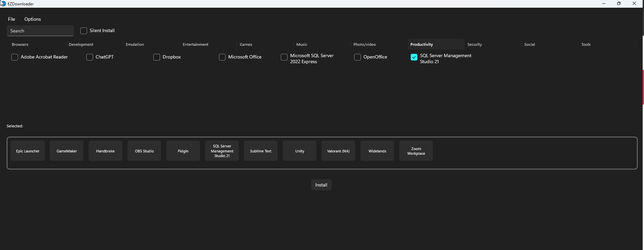
Task: Switch to the Games tab
Action: tap(265, 44)
